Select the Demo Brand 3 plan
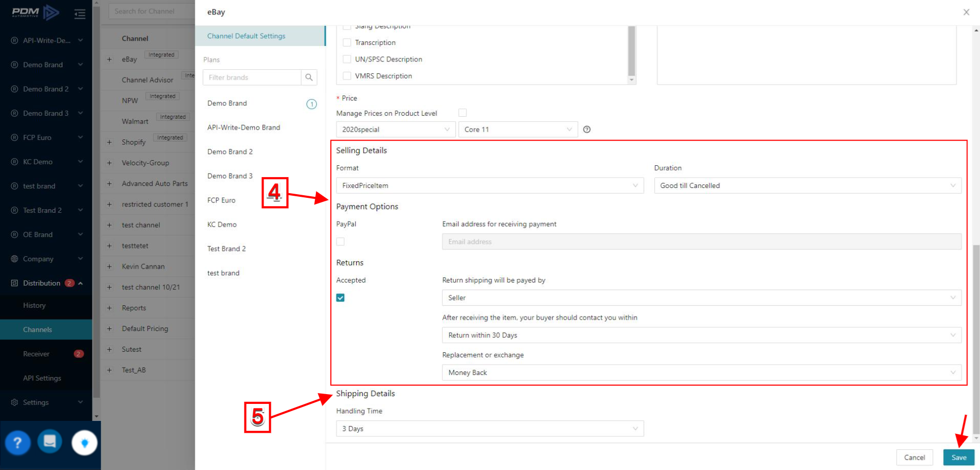This screenshot has width=980, height=470. (230, 176)
